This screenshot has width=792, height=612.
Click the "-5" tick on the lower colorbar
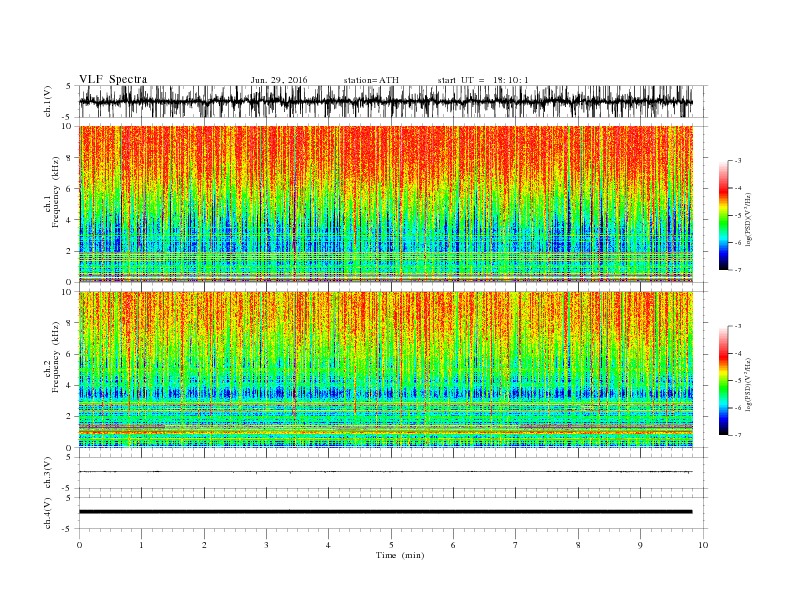click(738, 380)
